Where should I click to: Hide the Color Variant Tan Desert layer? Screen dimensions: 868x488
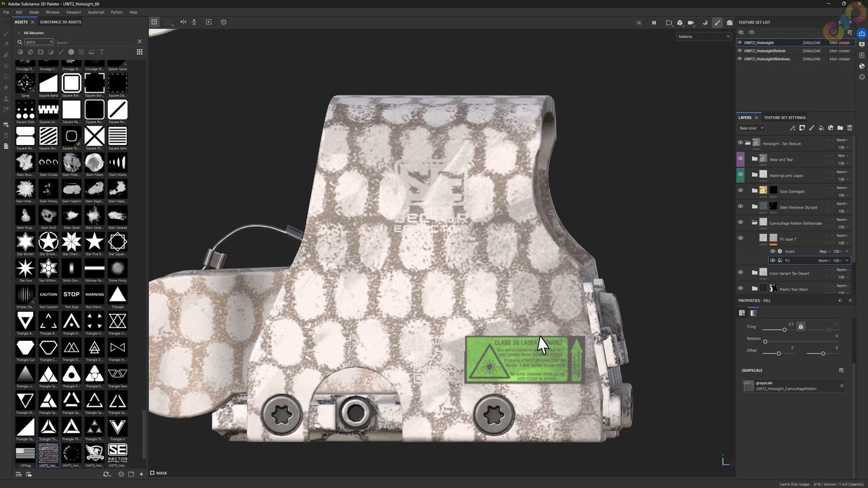tap(741, 272)
